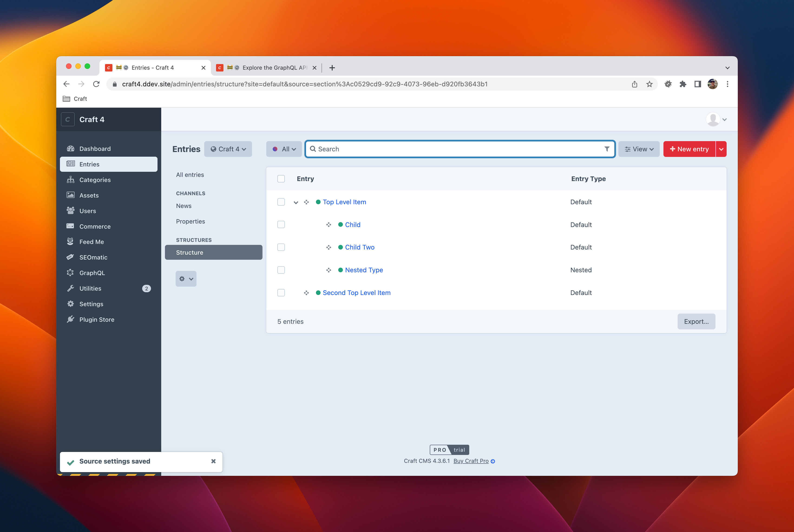The height and width of the screenshot is (532, 794).
Task: Expand the browser tab search chevron
Action: pos(728,68)
